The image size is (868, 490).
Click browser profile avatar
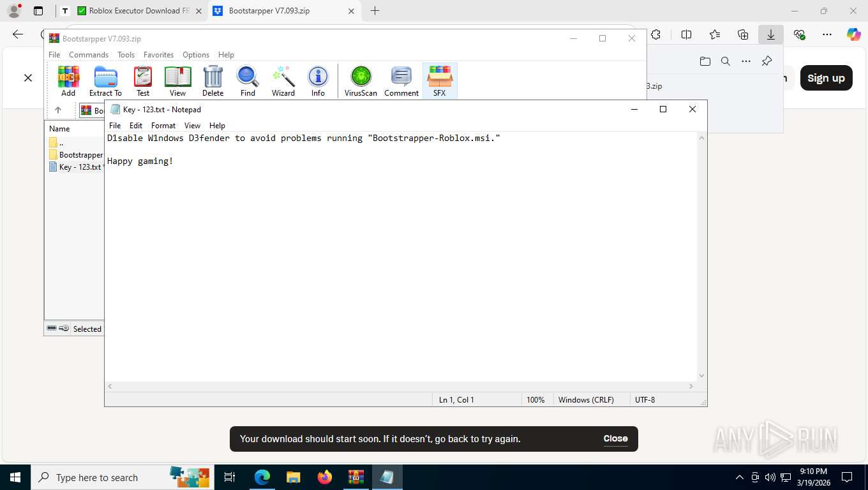[x=14, y=11]
